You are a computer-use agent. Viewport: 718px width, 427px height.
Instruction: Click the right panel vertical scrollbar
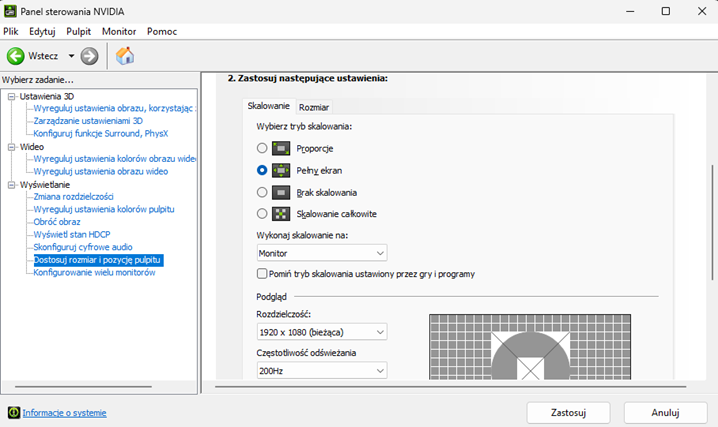coord(712,222)
